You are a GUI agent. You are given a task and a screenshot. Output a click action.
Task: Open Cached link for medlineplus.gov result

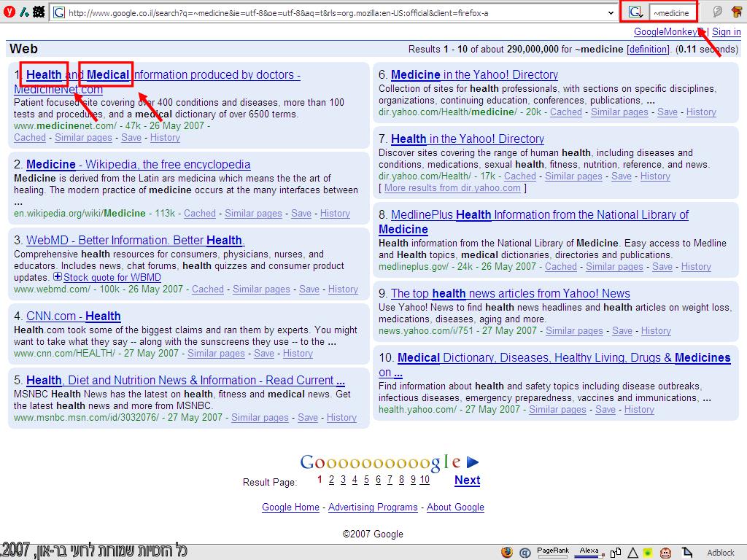561,267
